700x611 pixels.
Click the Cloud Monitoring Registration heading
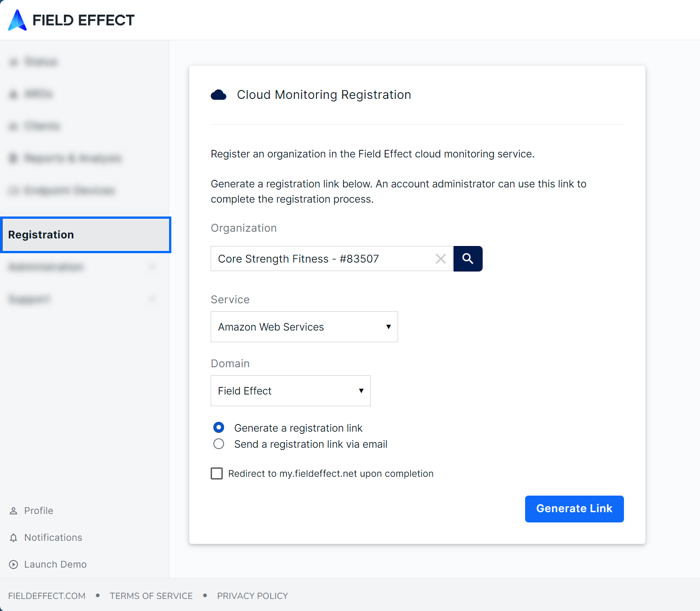click(x=324, y=95)
